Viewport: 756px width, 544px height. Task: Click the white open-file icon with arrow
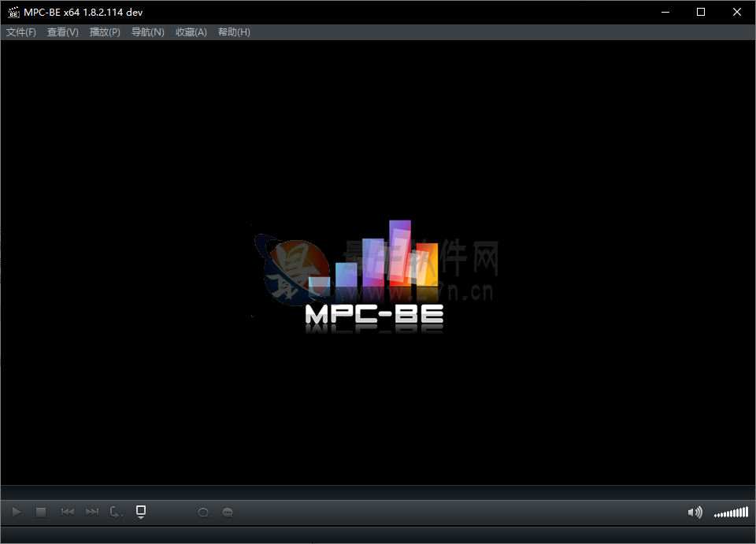click(141, 512)
